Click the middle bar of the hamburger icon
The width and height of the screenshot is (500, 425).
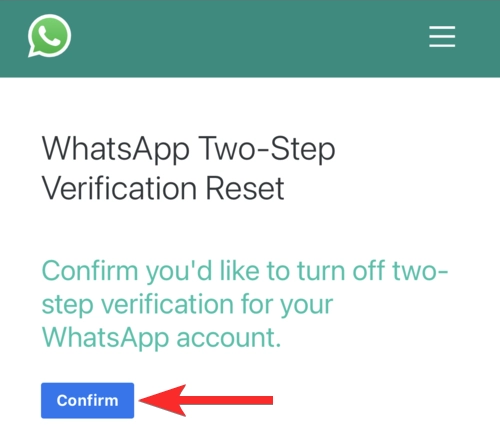(442, 36)
